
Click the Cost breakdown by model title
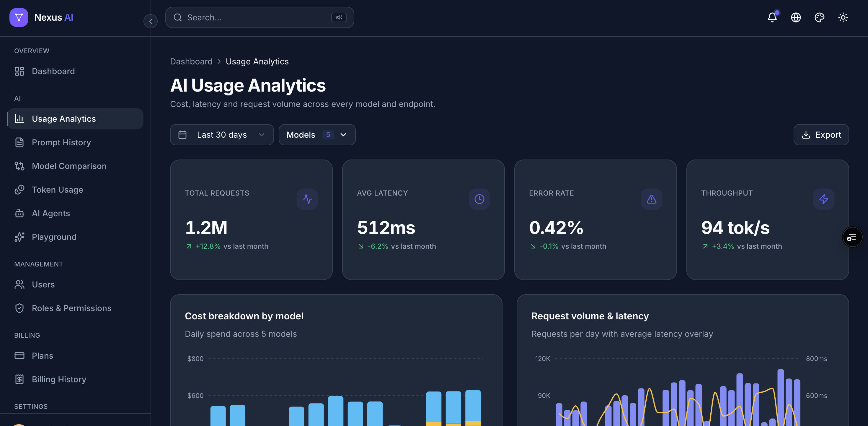244,316
